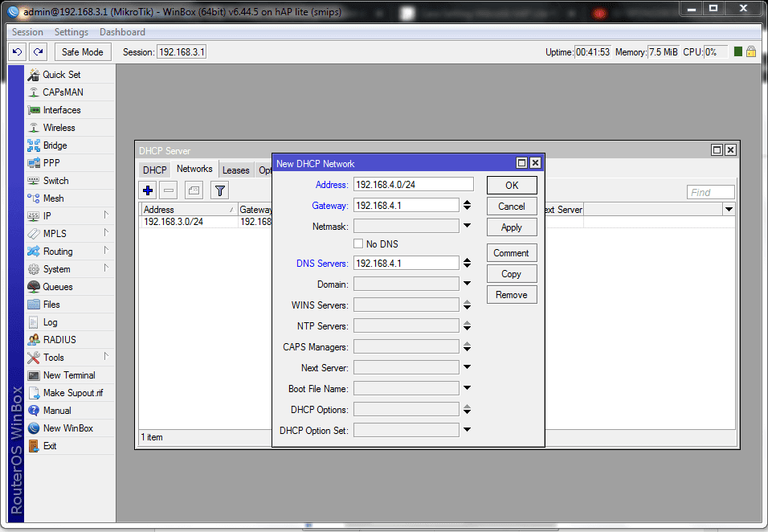The height and width of the screenshot is (532, 768).
Task: Expand the Boot File Name arrow
Action: click(468, 388)
